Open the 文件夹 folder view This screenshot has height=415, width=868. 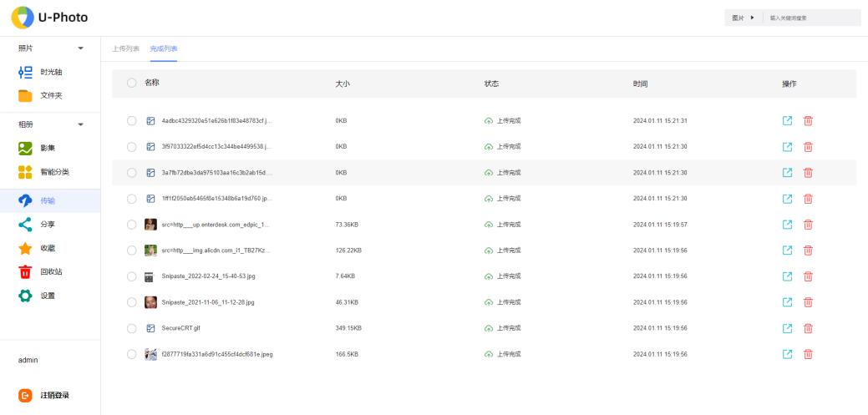[51, 95]
